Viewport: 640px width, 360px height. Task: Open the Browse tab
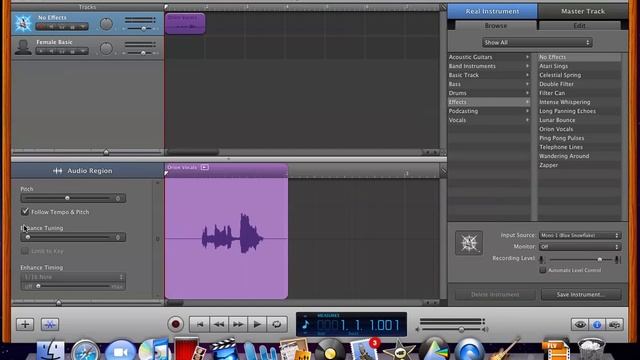496,26
